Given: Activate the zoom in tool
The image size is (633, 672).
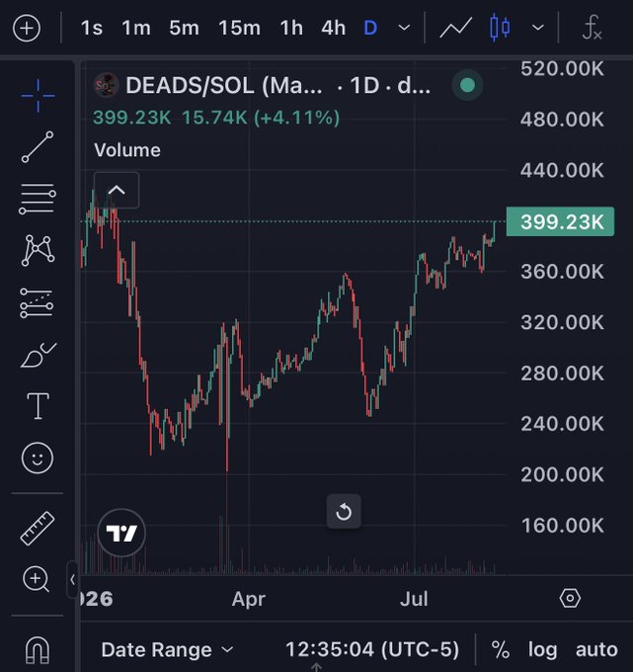Looking at the screenshot, I should pyautogui.click(x=37, y=579).
